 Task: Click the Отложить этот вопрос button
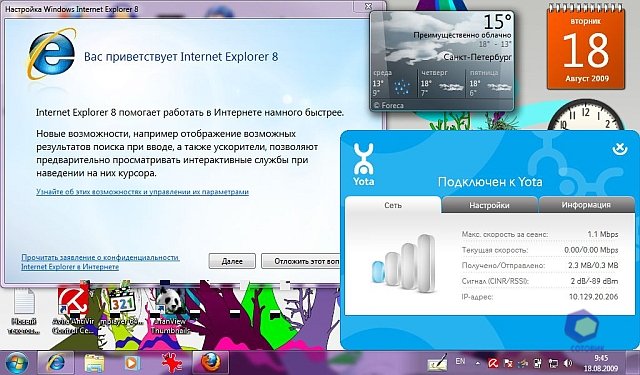pos(301,261)
